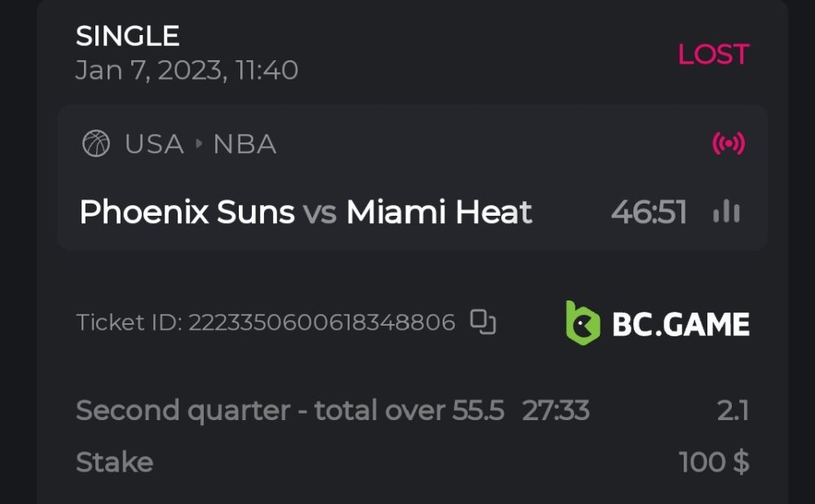Click the arrow between USA and NBA
815x504 pixels.
click(198, 145)
